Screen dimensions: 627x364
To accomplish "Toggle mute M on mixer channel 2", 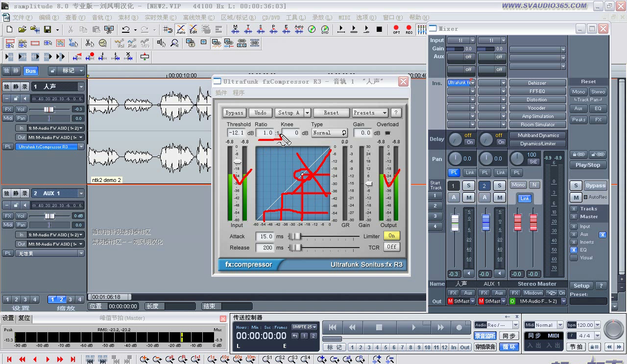I will tap(499, 198).
